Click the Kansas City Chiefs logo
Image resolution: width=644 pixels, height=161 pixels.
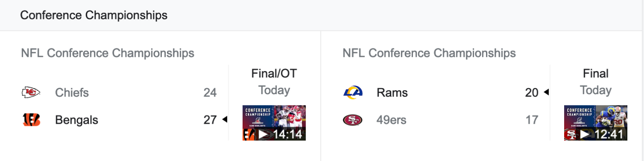point(31,92)
